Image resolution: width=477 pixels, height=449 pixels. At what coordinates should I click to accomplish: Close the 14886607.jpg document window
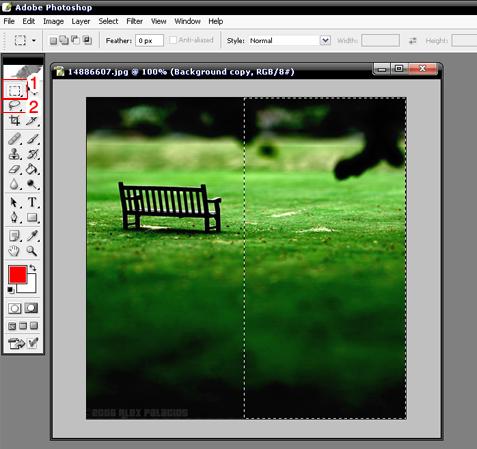click(422, 69)
